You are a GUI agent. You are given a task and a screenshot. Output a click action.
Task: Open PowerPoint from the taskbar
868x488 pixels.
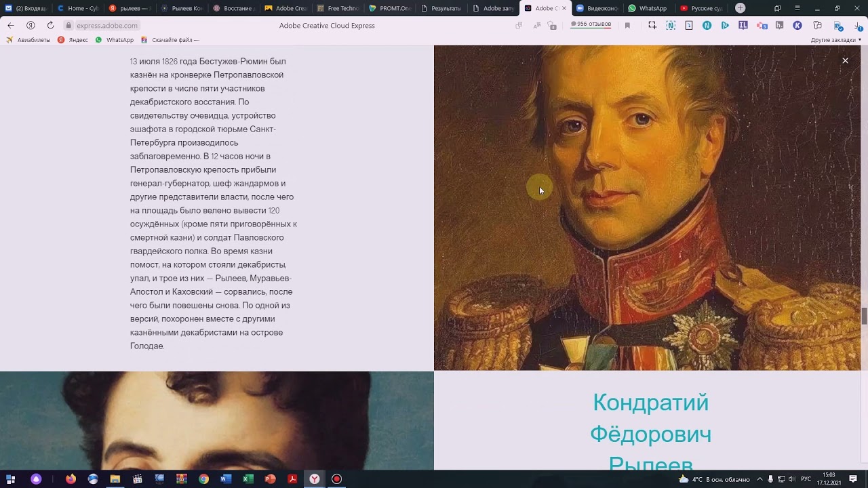270,479
